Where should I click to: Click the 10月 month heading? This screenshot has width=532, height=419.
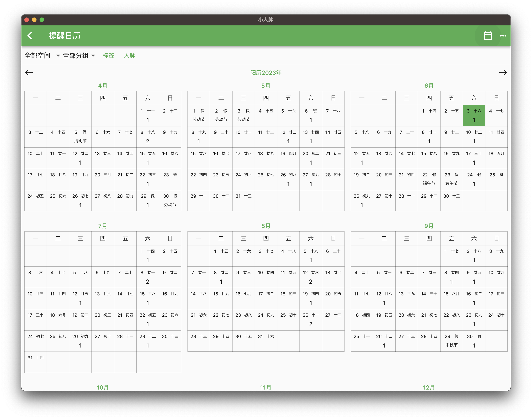point(102,387)
